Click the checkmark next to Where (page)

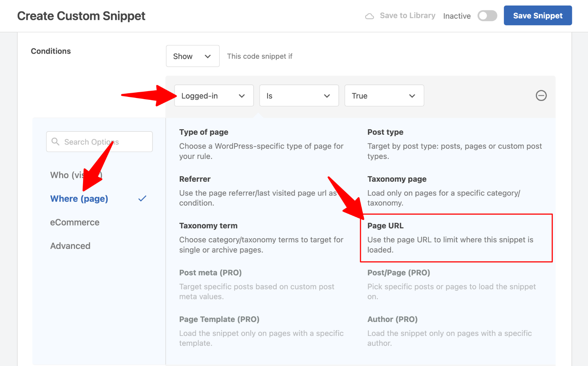[142, 199]
